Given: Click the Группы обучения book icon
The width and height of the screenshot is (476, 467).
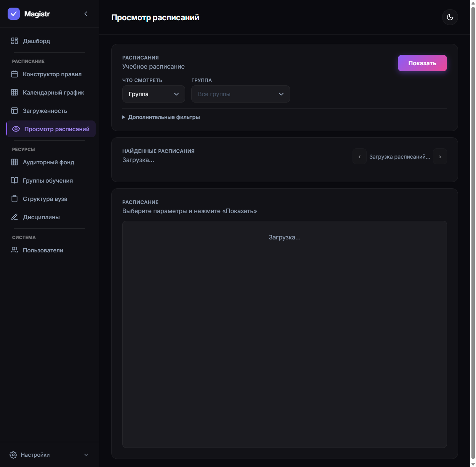Looking at the screenshot, I should coord(14,180).
